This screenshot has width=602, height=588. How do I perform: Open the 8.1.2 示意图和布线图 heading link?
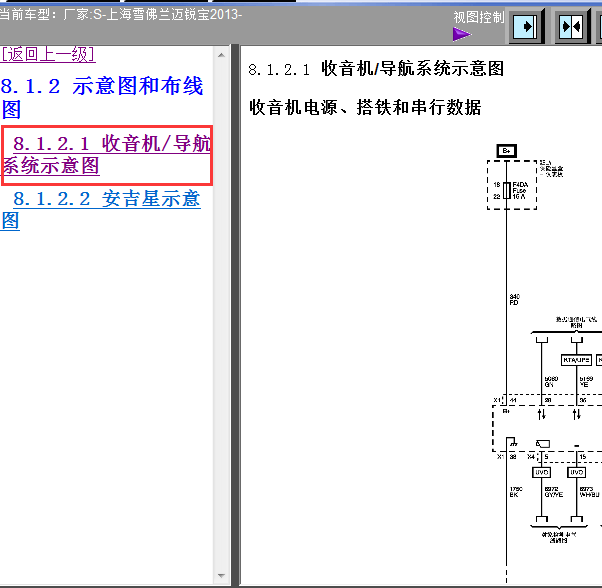pyautogui.click(x=102, y=97)
